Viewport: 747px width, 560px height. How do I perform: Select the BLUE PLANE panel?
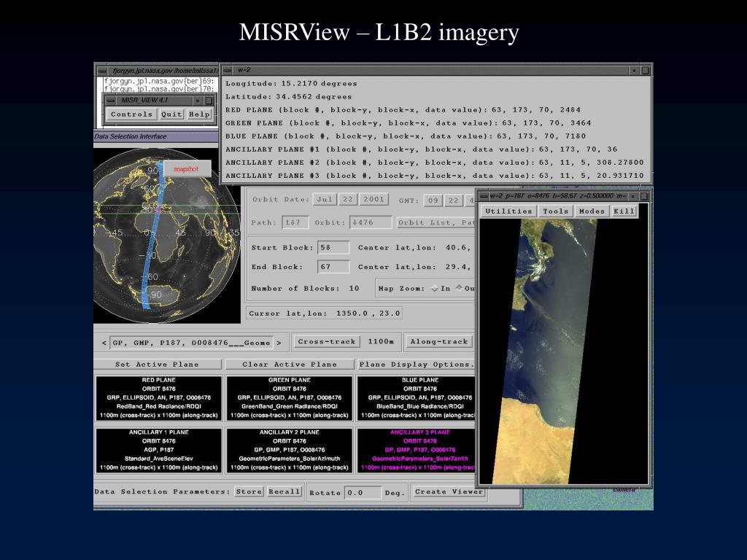tap(417, 398)
